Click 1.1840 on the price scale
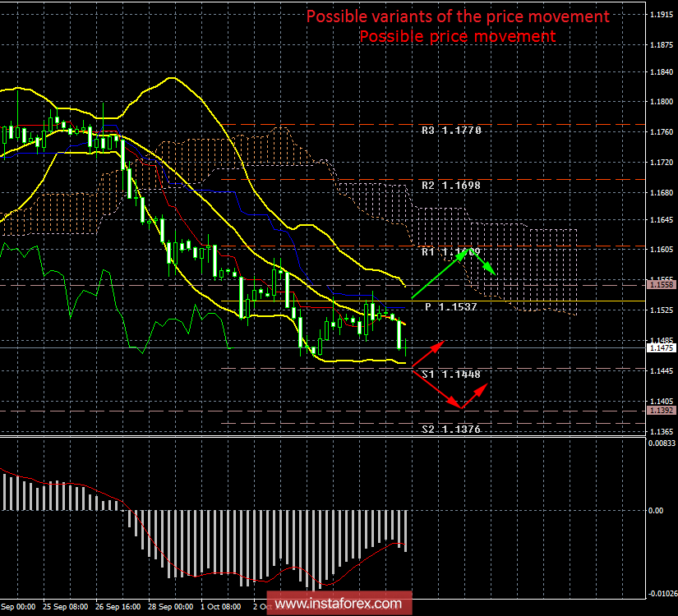Image resolution: width=678 pixels, height=616 pixels. point(662,72)
